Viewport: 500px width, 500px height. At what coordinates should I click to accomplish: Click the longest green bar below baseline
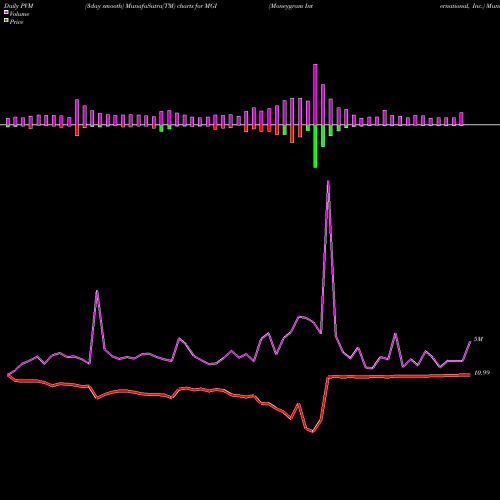point(315,146)
